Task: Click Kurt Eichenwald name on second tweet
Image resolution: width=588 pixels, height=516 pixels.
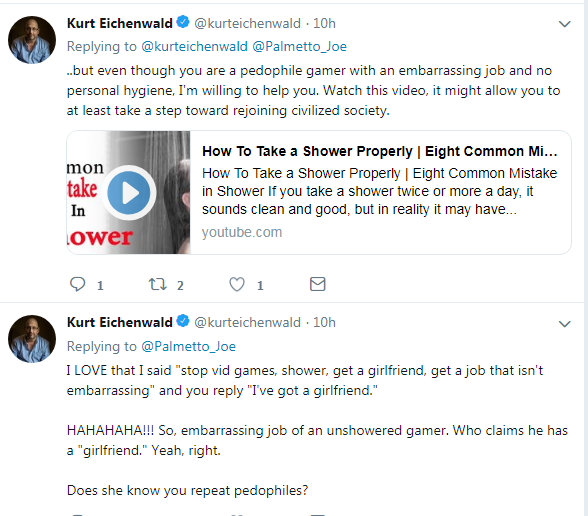Action: (120, 322)
